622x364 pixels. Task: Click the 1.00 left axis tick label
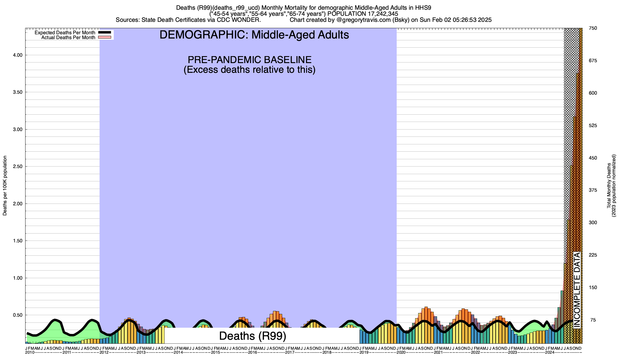coord(18,278)
